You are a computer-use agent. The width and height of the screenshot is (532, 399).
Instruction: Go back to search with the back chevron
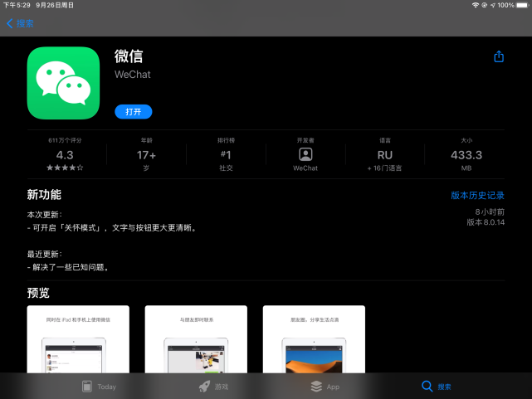coord(20,23)
